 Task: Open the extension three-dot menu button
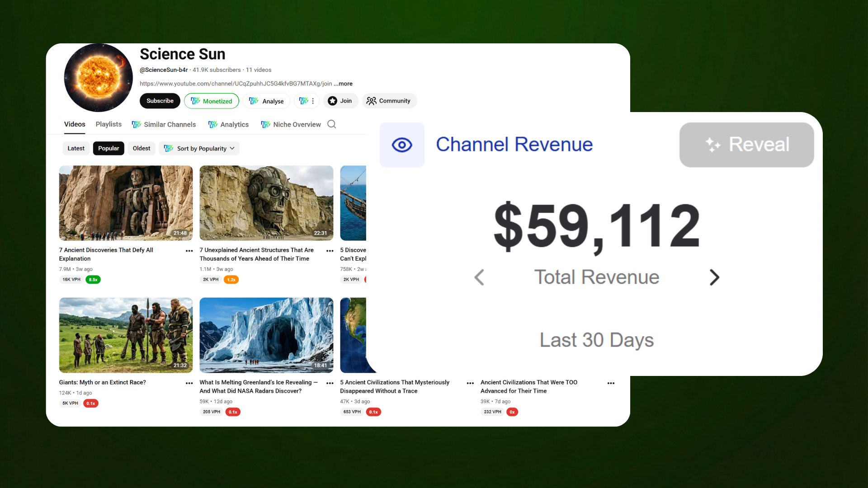pyautogui.click(x=307, y=101)
